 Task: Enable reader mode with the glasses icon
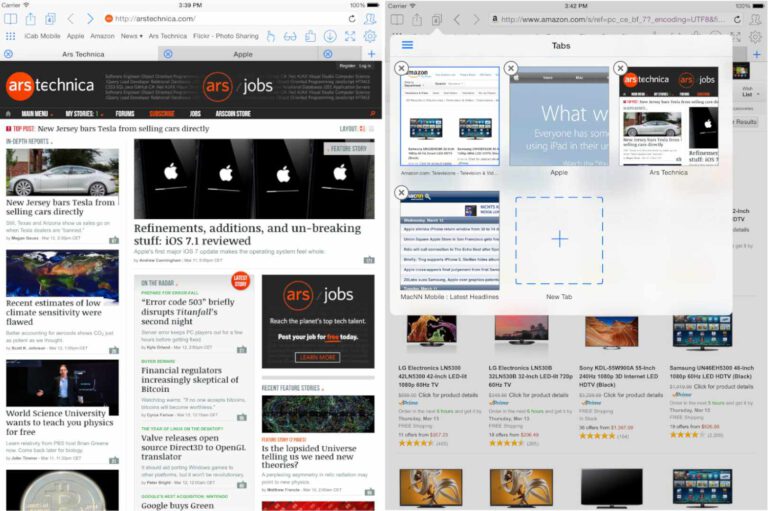click(x=290, y=36)
